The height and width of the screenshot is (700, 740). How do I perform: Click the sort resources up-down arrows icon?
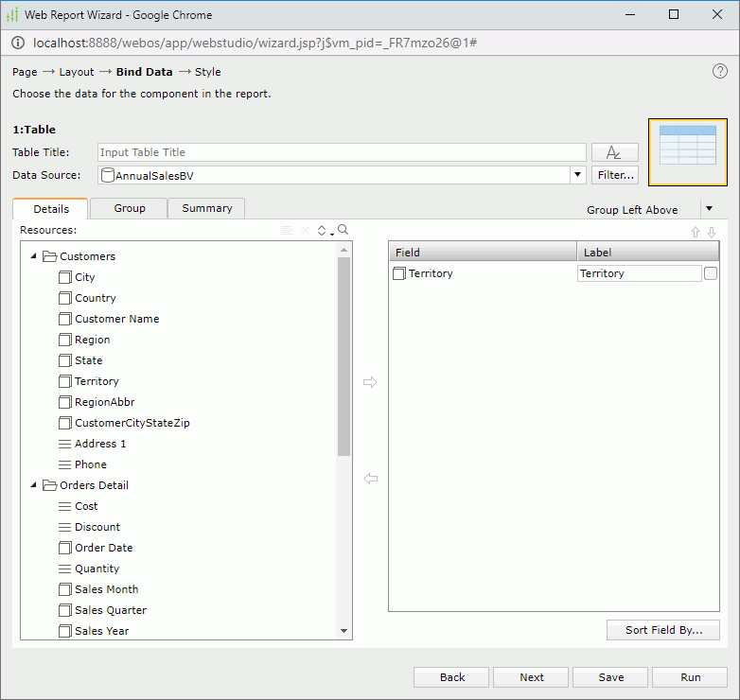(x=323, y=230)
